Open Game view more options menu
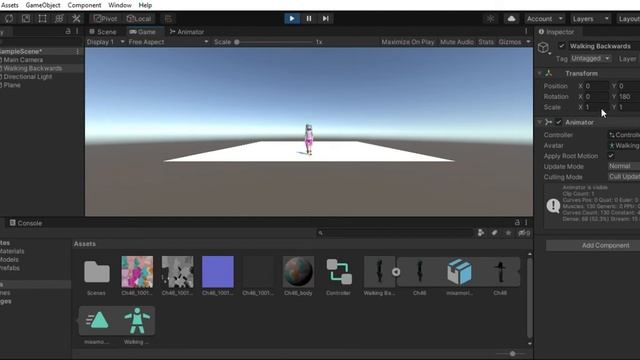The width and height of the screenshot is (640, 360). pos(526,31)
